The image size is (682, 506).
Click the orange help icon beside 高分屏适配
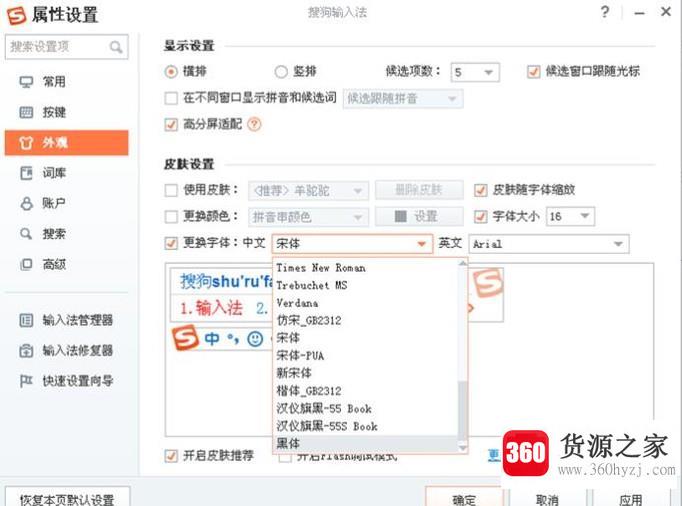[x=254, y=124]
